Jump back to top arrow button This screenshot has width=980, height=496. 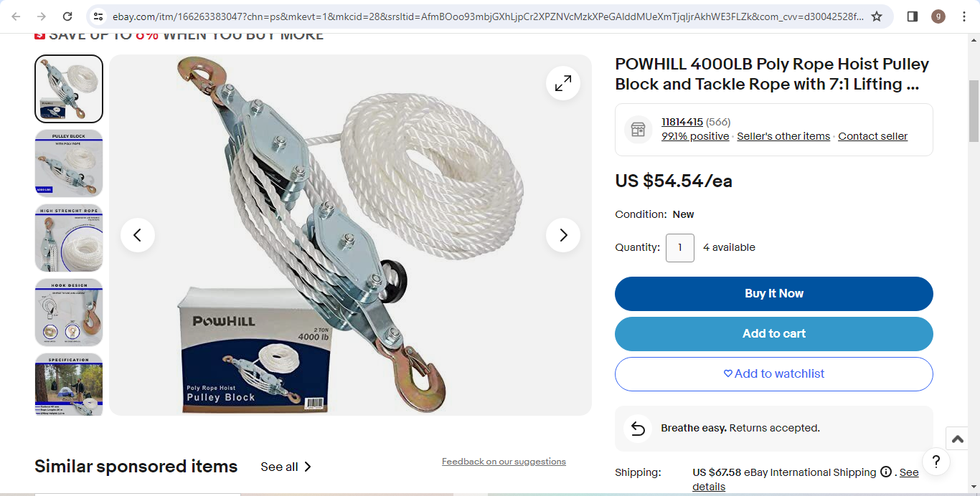(956, 438)
